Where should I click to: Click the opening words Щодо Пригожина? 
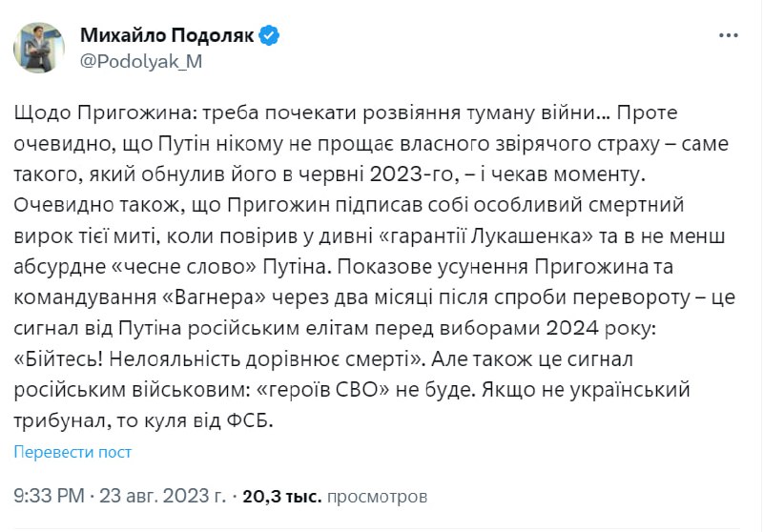pyautogui.click(x=95, y=114)
